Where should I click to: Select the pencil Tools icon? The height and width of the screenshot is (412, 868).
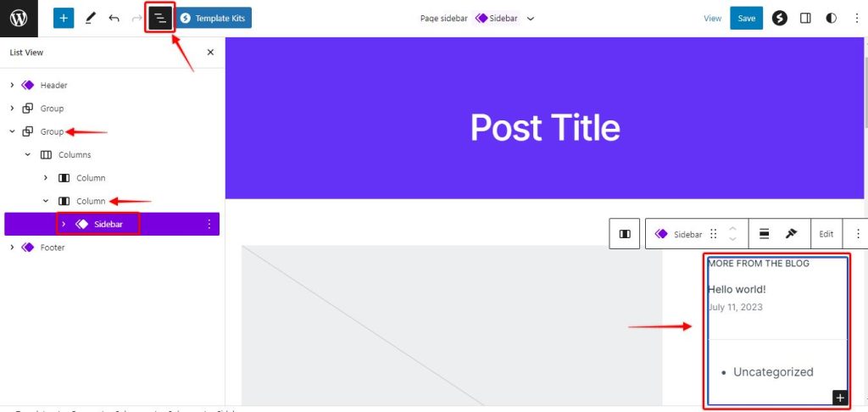pyautogui.click(x=91, y=18)
